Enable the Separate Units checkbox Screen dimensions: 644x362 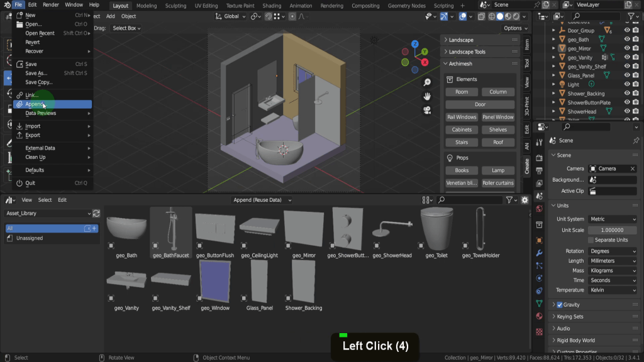[x=591, y=240]
